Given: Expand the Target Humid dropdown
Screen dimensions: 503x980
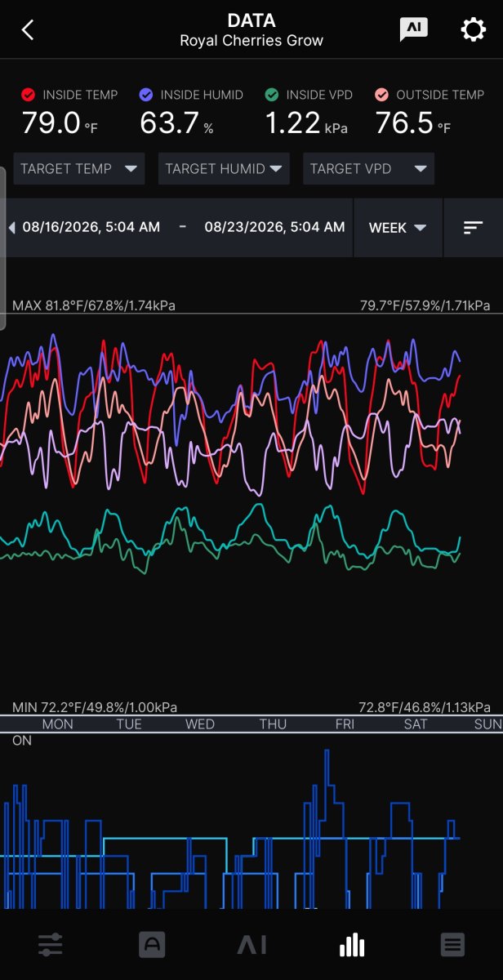Looking at the screenshot, I should (x=224, y=169).
